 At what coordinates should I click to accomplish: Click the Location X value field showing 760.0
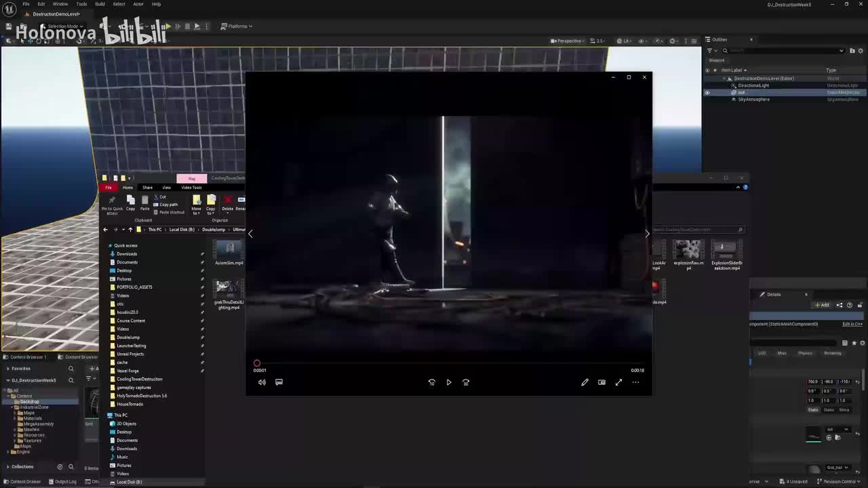pos(813,382)
